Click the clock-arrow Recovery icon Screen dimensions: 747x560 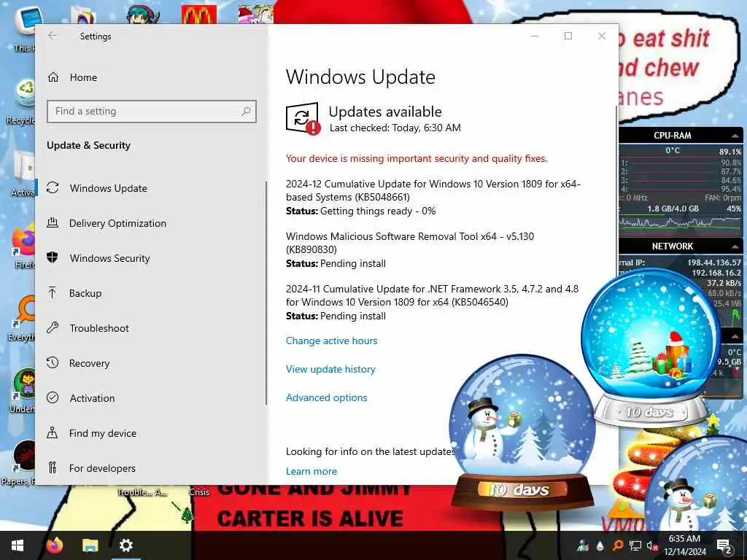(53, 362)
